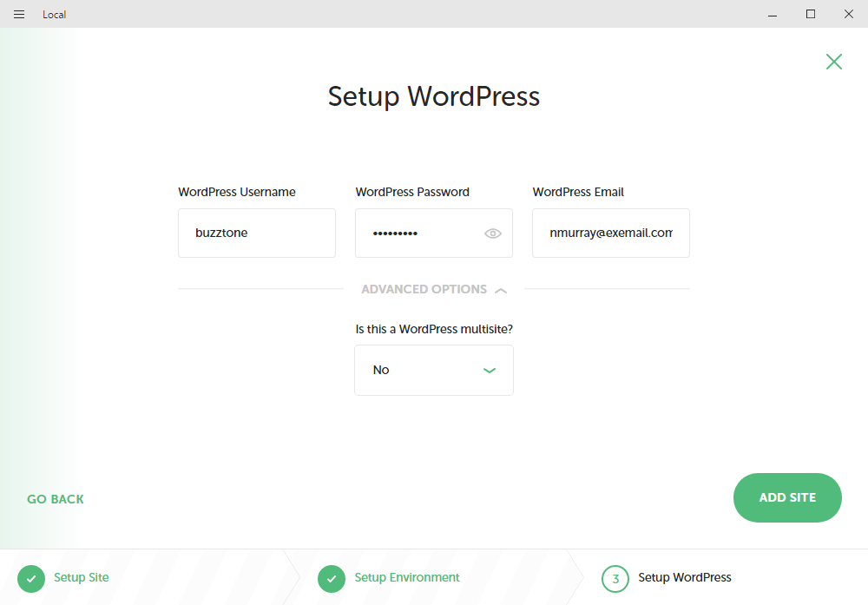Click the chevron beside Advanced Options

point(501,290)
